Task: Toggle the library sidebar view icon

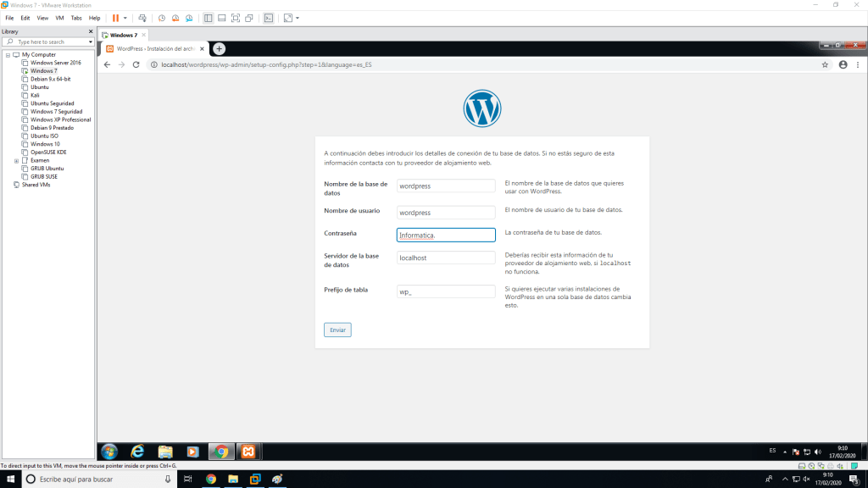Action: point(209,18)
